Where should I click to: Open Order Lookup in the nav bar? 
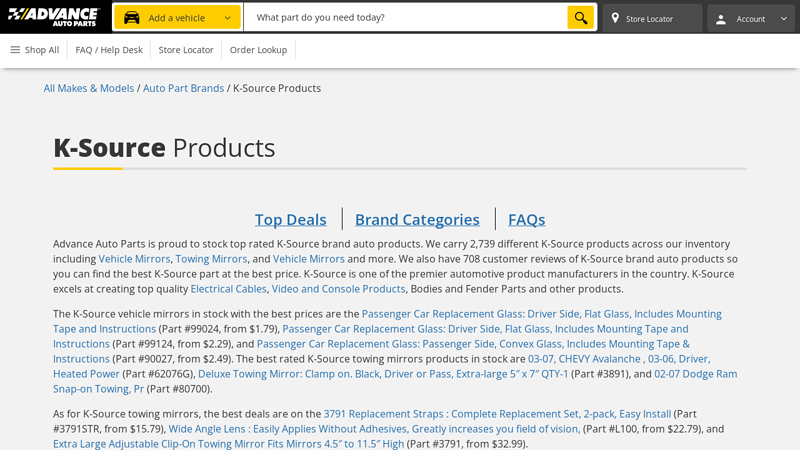pyautogui.click(x=258, y=50)
